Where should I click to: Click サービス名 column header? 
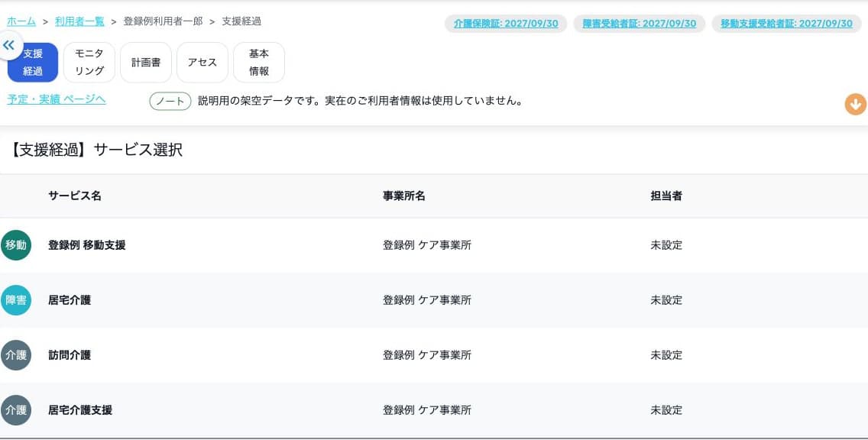click(75, 196)
